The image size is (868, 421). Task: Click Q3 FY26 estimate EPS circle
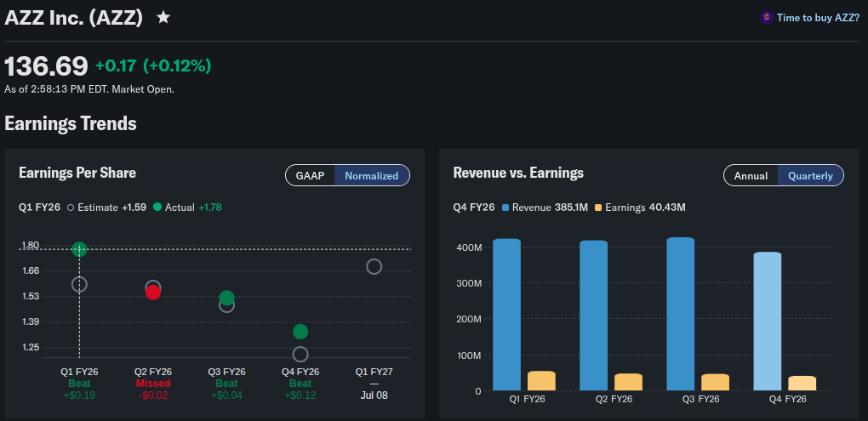pyautogui.click(x=227, y=304)
